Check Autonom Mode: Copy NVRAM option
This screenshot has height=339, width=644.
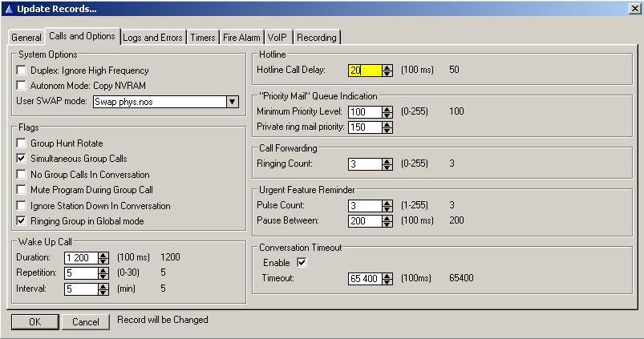click(x=22, y=86)
